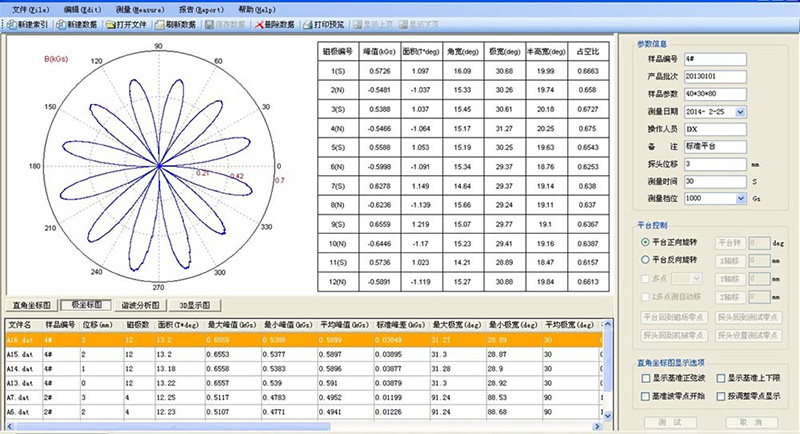Open the dropdown next to 多点
The image size is (800, 434).
[695, 278]
